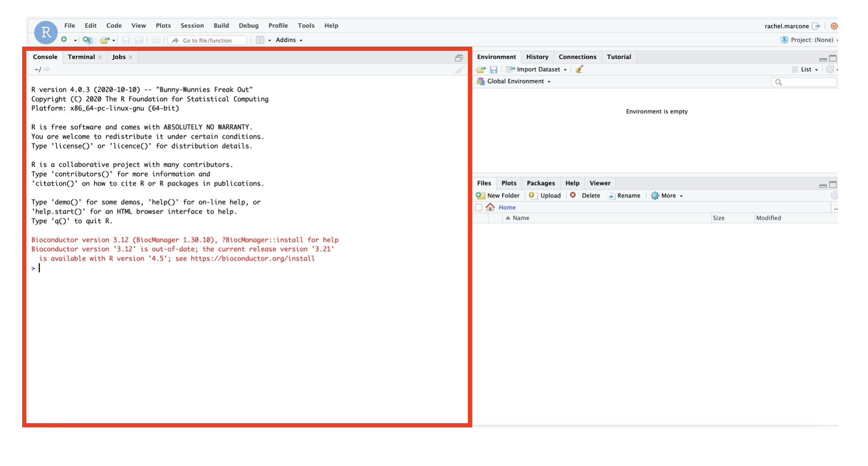This screenshot has width=868, height=466.
Task: Clear Environment objects with the broom icon
Action: point(579,69)
